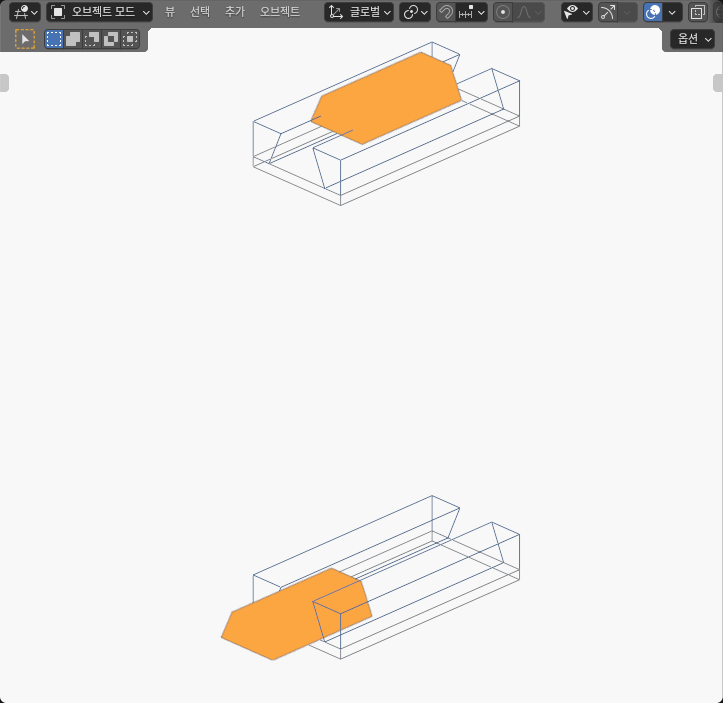Open the proportional editing falloff curve dropdown
The image size is (723, 703).
pyautogui.click(x=528, y=12)
